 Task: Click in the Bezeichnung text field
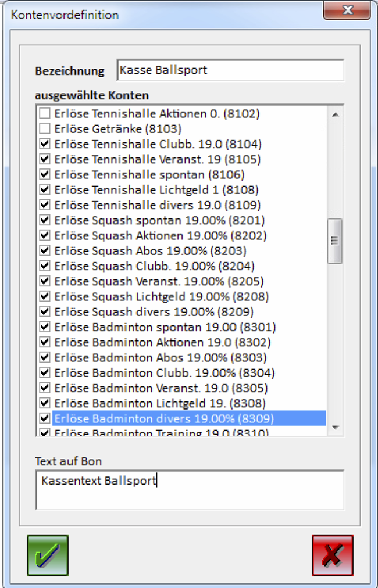(230, 71)
